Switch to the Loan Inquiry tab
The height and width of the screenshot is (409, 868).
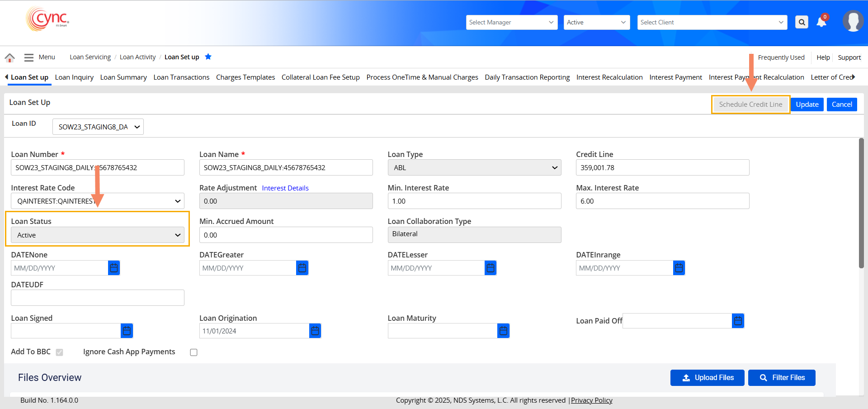[74, 77]
